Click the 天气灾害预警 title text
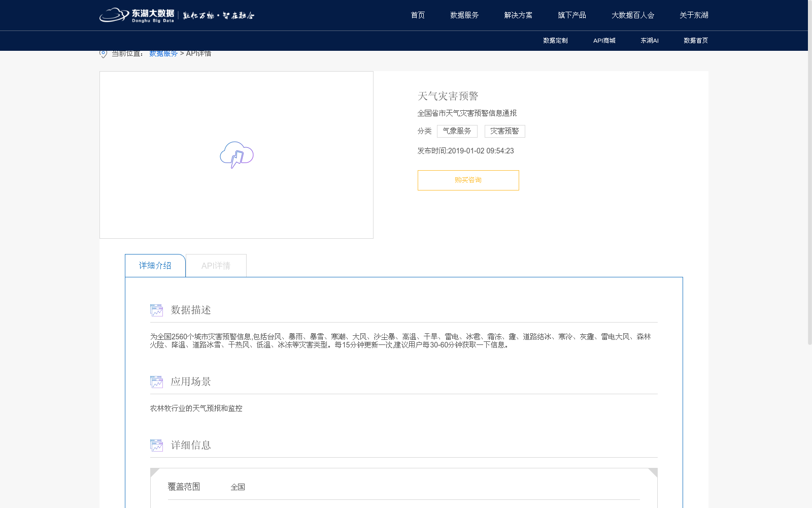 (x=448, y=96)
